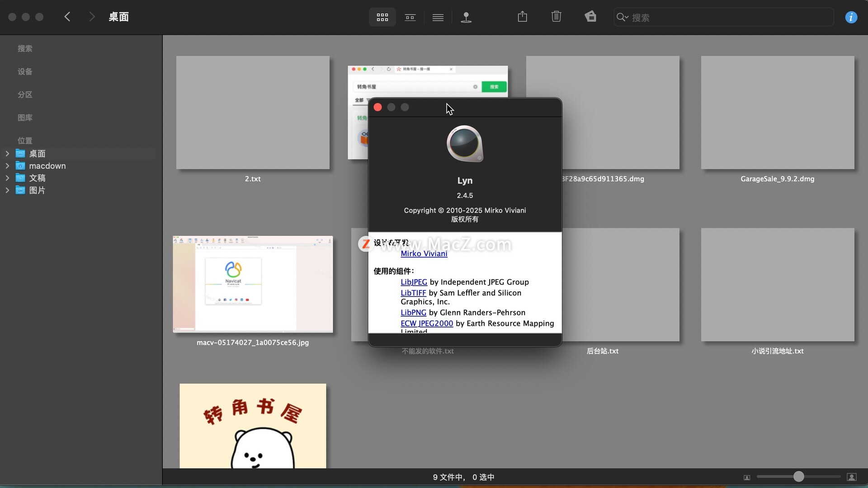Switch to list view mode

click(x=438, y=17)
